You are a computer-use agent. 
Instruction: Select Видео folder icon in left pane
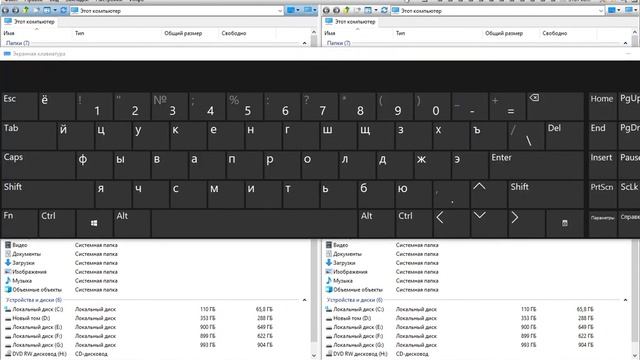(8, 245)
